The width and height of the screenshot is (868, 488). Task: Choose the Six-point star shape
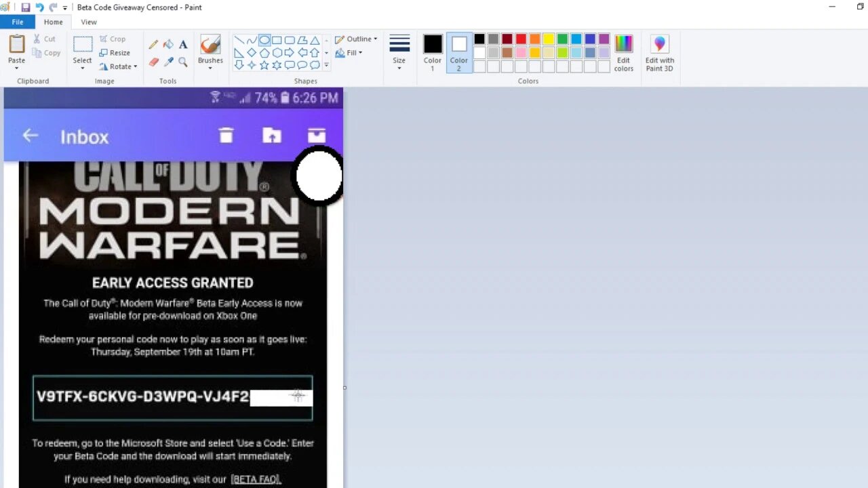click(277, 65)
